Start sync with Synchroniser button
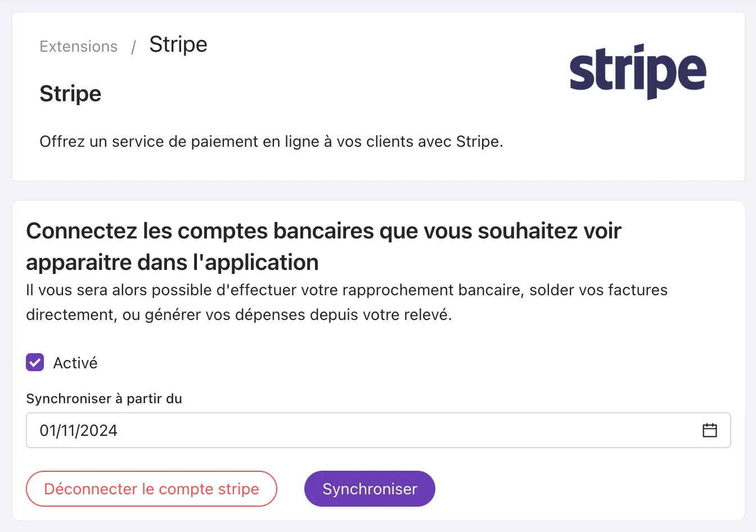Viewport: 756px width, 532px height. (370, 489)
